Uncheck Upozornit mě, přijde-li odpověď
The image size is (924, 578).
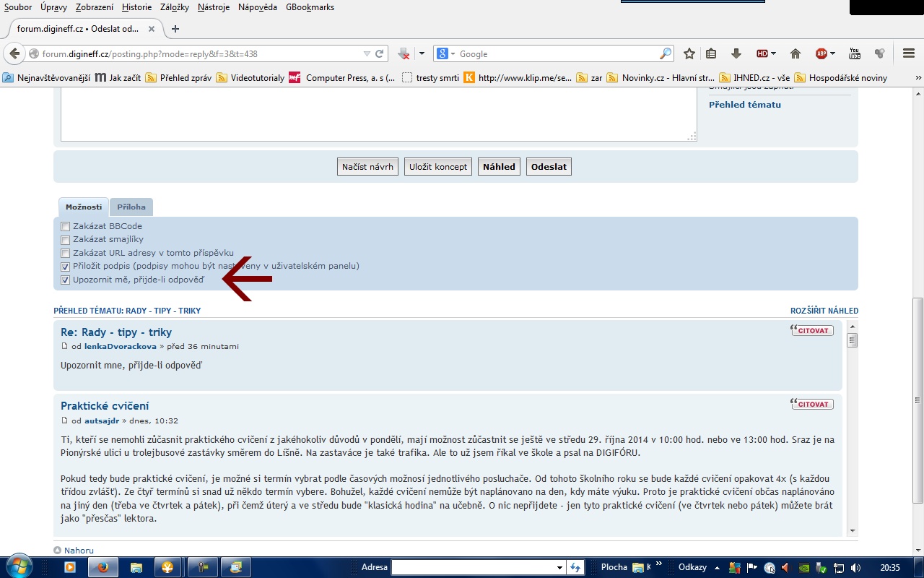(x=66, y=280)
